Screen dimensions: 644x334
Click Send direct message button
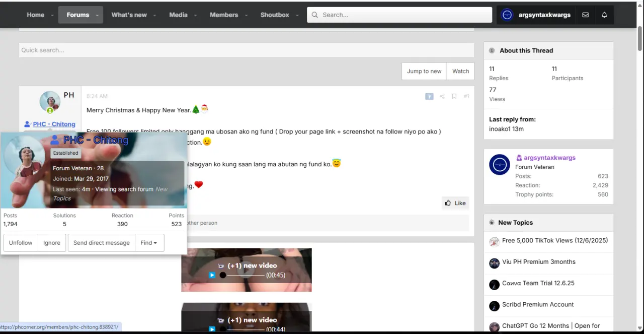pyautogui.click(x=102, y=243)
